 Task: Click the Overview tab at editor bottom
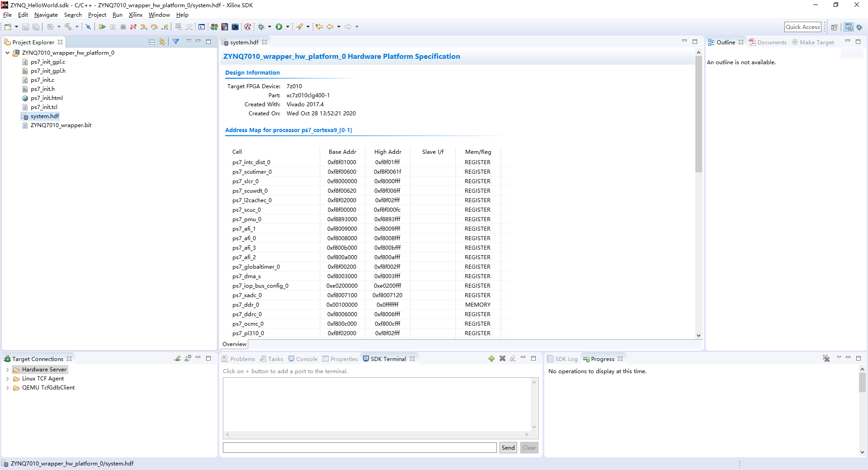235,344
